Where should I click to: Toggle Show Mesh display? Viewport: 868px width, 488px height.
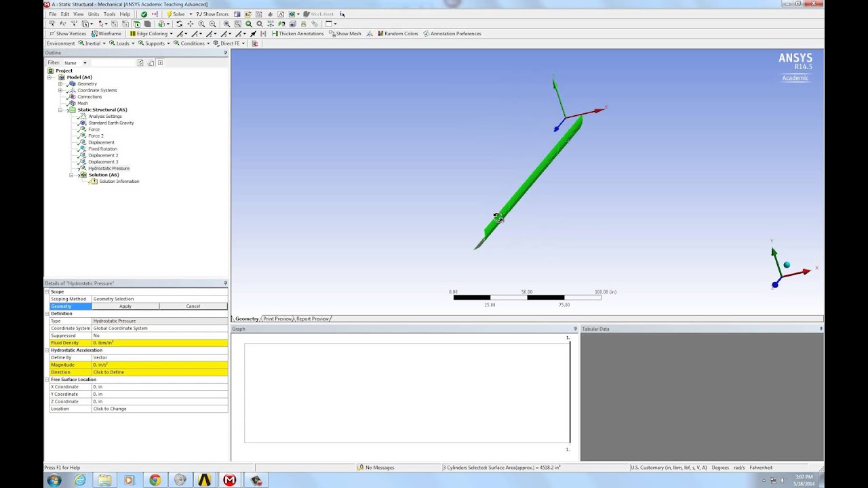coord(345,33)
